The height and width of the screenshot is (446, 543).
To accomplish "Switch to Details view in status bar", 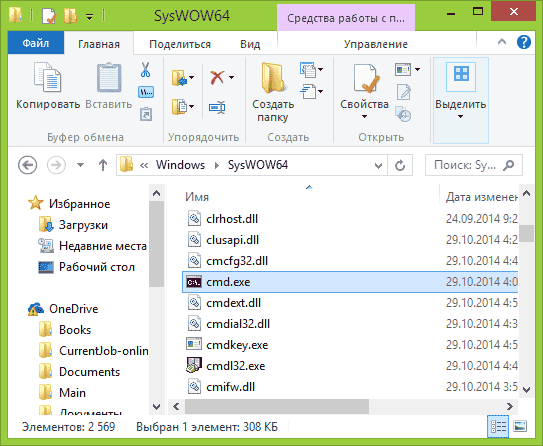I will (498, 427).
